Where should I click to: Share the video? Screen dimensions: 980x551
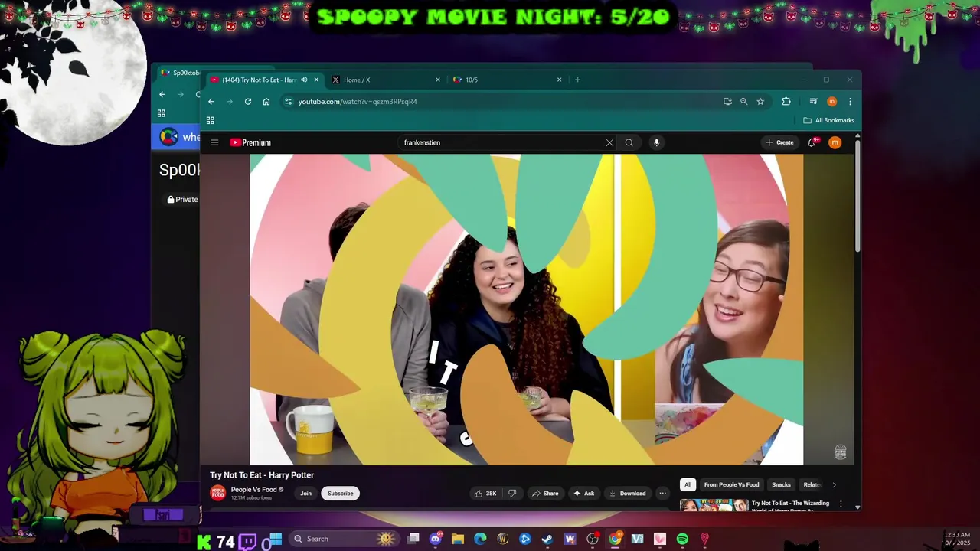(545, 494)
